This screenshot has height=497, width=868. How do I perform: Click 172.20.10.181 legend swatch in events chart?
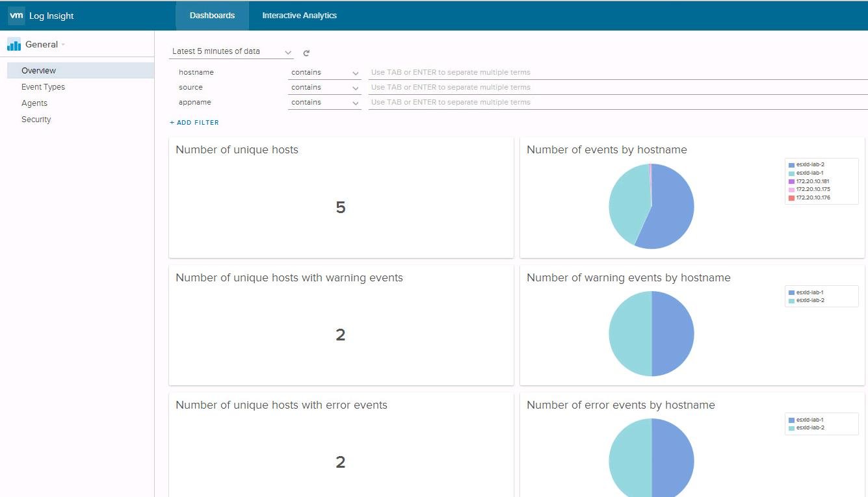[x=791, y=181]
